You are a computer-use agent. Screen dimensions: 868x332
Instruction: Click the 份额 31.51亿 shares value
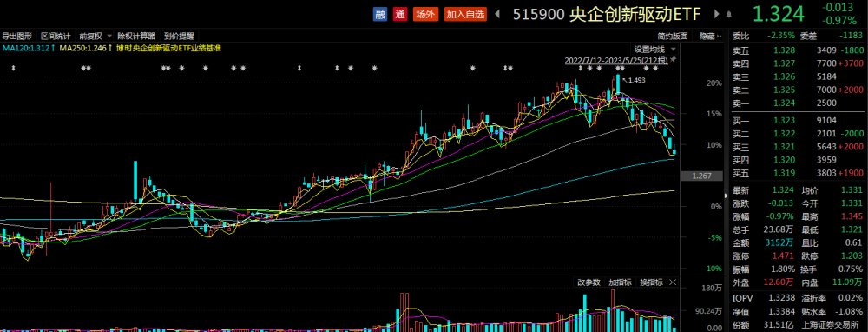pyautogui.click(x=779, y=326)
